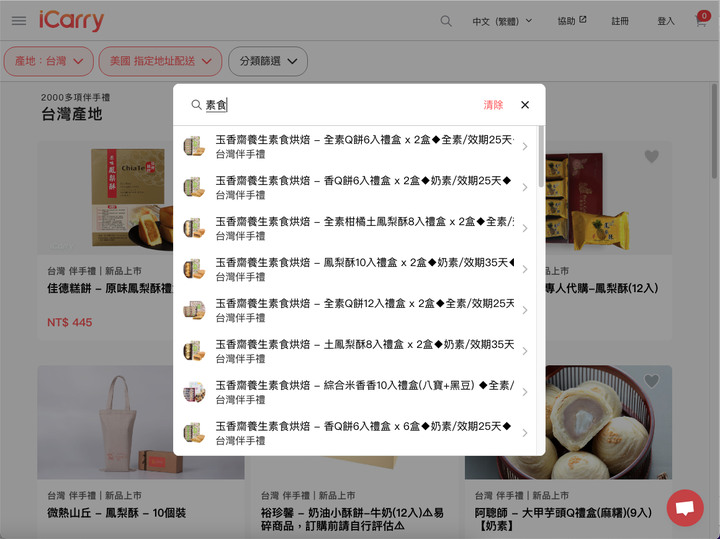Viewport: 720px width, 539px height.
Task: Click the header search magnifier icon
Action: point(446,21)
